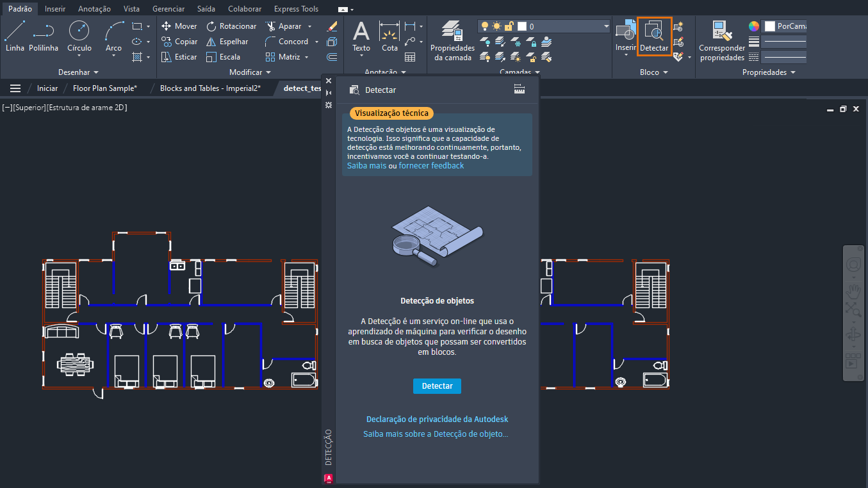Switch to the Inserir ribbon tab
The image size is (868, 488).
(54, 9)
